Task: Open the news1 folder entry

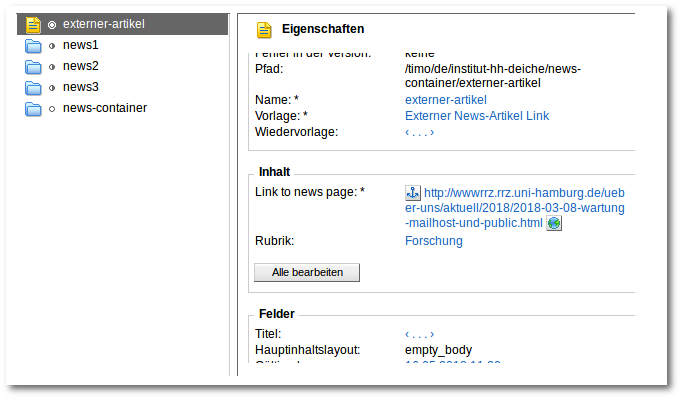Action: pos(81,45)
